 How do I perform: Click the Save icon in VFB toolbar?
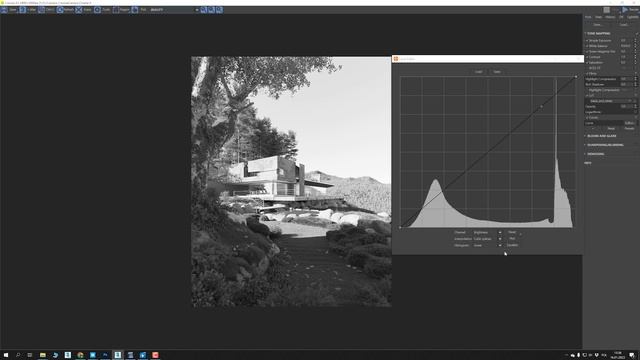[x=4, y=9]
